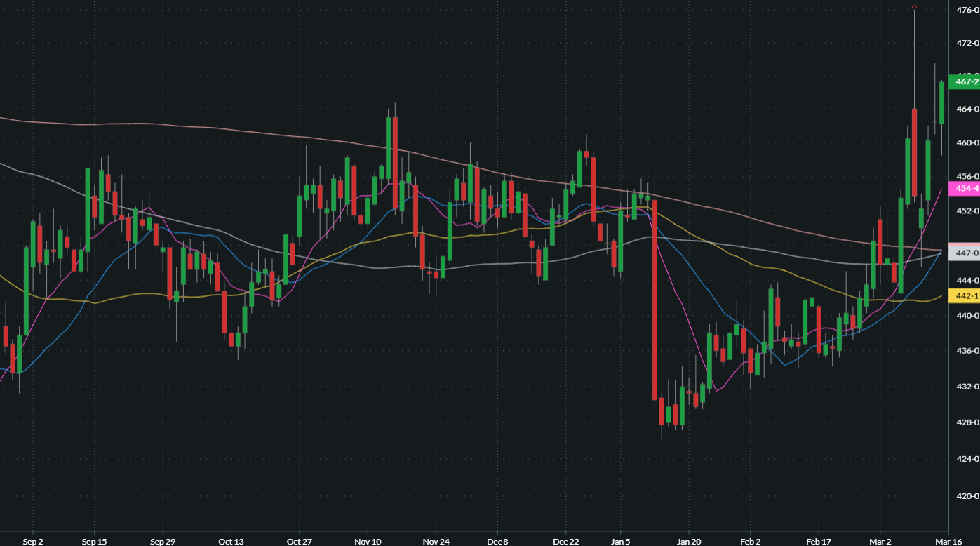Select the Nov 10 date label
The width and height of the screenshot is (980, 546).
tap(368, 542)
